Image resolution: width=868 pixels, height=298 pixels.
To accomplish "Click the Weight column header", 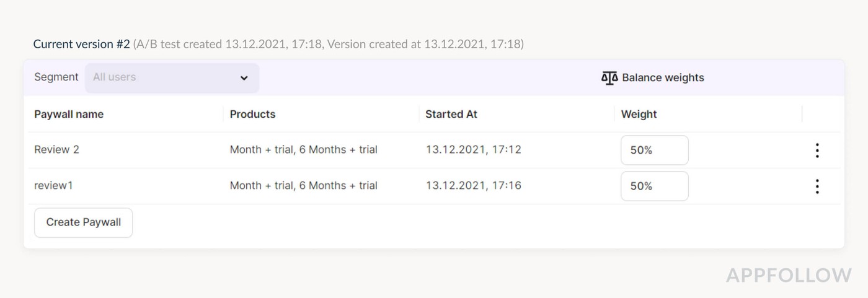I will [x=639, y=114].
